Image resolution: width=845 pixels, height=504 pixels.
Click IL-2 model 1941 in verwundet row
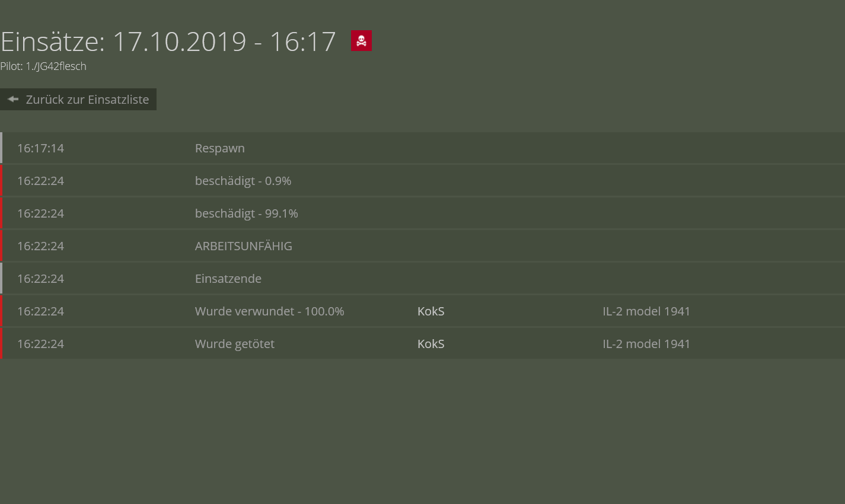click(646, 311)
